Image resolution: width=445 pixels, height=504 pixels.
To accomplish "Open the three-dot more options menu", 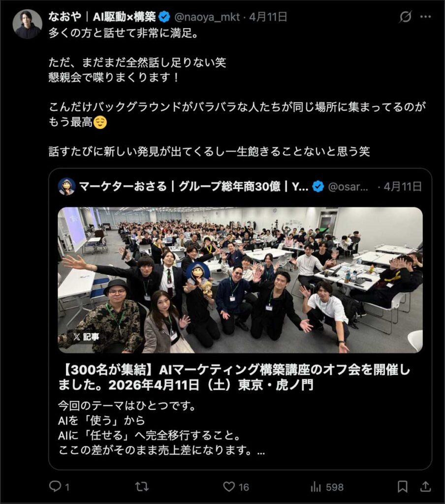I will coord(425,17).
